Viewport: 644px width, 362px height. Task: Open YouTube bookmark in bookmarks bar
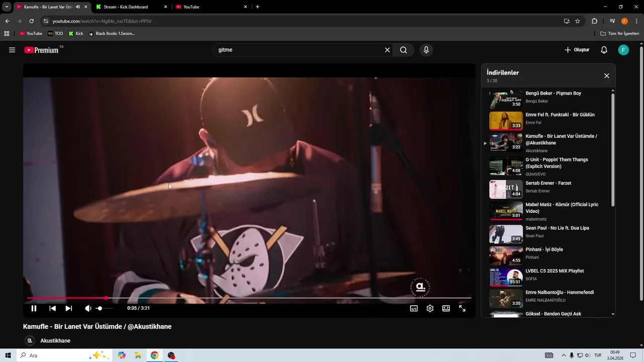click(31, 34)
